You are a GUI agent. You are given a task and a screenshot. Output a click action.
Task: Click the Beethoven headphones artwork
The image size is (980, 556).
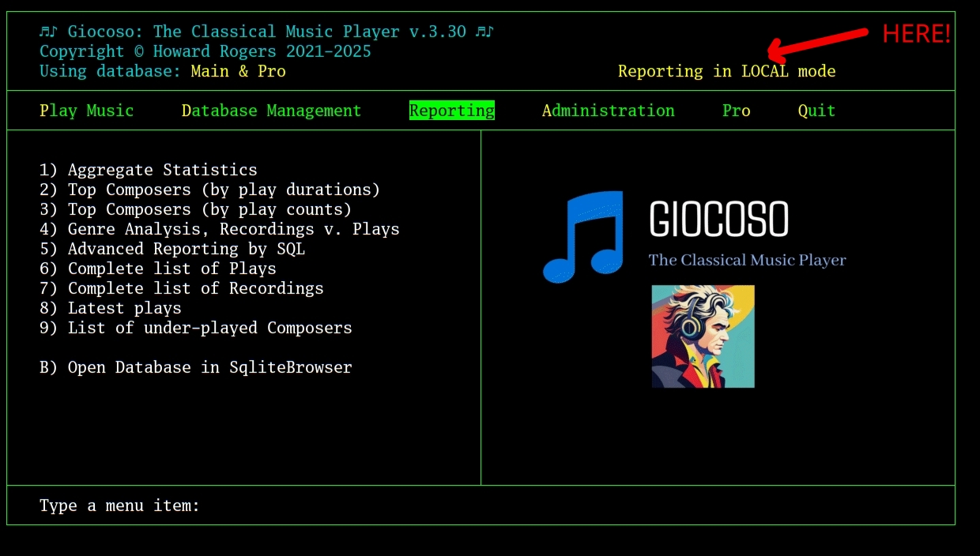click(703, 336)
